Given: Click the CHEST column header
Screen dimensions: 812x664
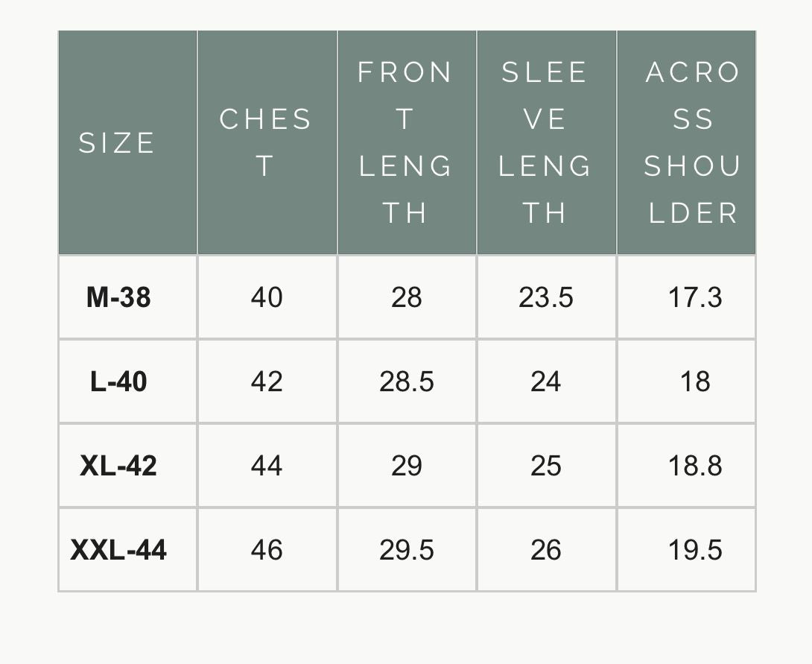Looking at the screenshot, I should [x=266, y=142].
